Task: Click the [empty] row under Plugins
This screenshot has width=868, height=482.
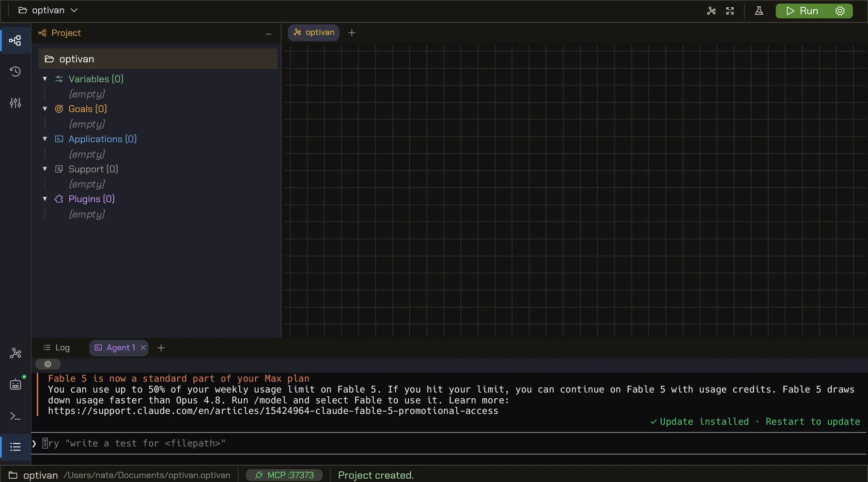Action: point(87,214)
